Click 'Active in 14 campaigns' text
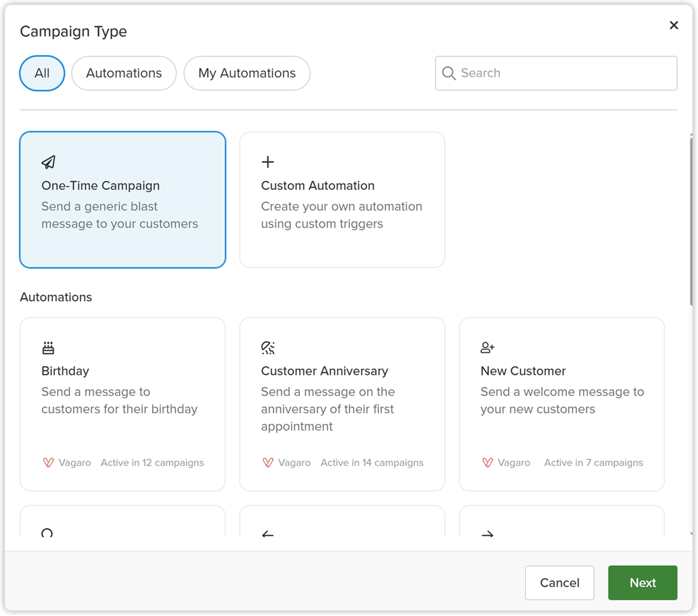This screenshot has height=616, width=698. [x=372, y=463]
